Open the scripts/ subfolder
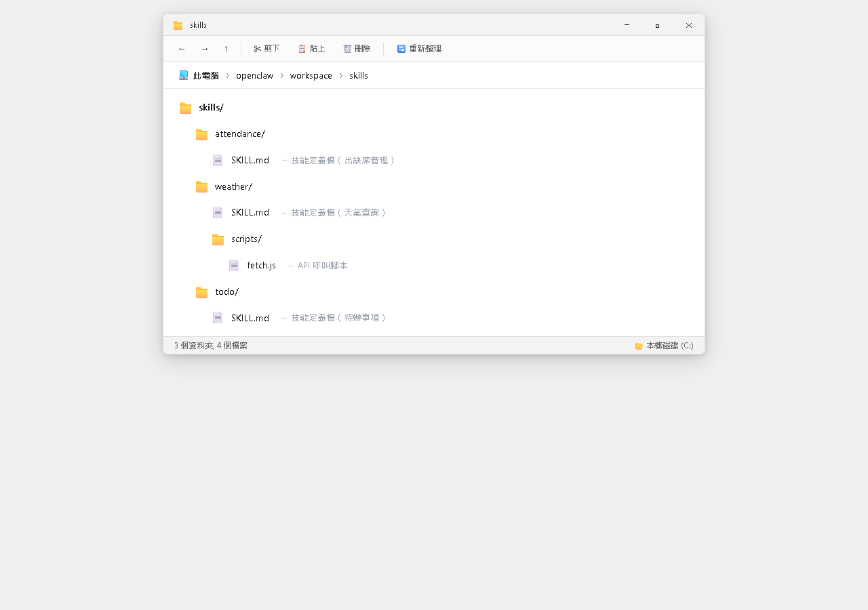868x610 pixels. (x=245, y=239)
